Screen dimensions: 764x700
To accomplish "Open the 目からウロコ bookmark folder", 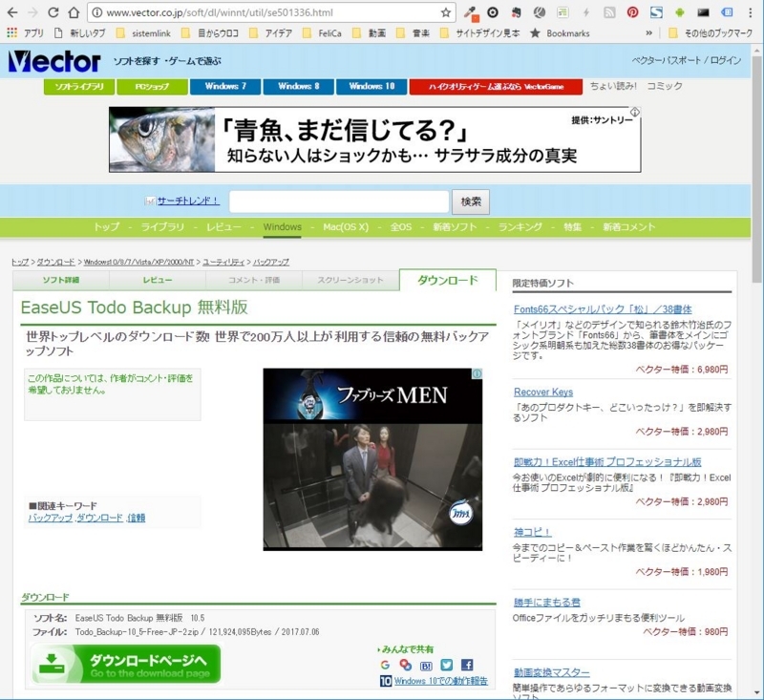I will (x=209, y=33).
